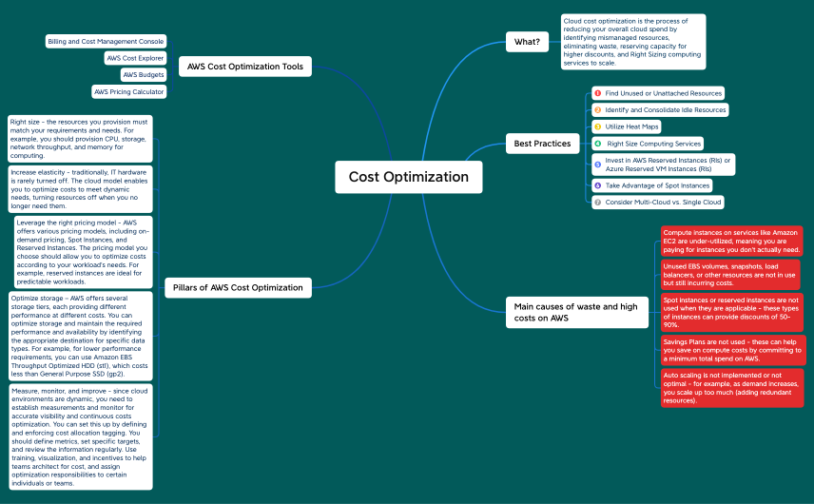Click the yellow priority 3 marker on Heat Maps
Screen dimensions: 814x504
pos(597,126)
